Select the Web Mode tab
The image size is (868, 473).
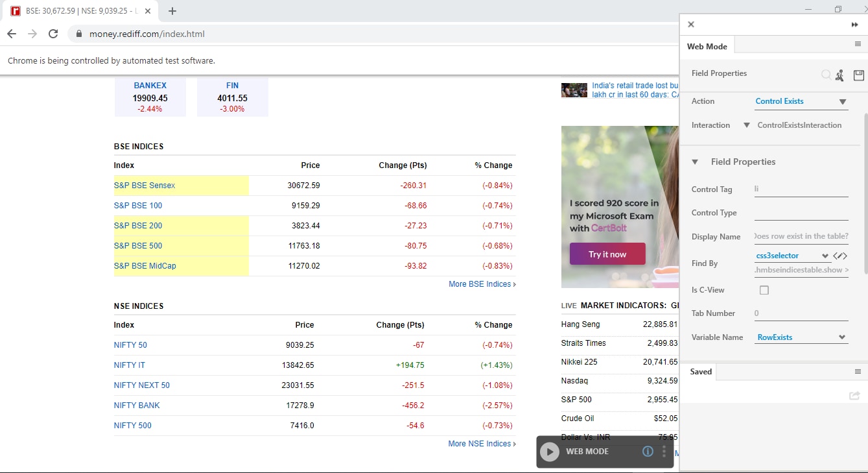(x=707, y=46)
